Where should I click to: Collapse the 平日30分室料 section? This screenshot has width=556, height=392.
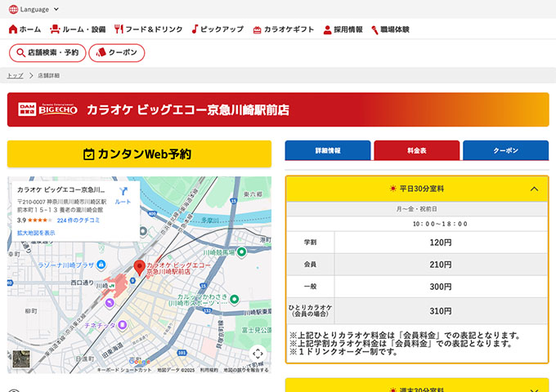click(x=417, y=189)
